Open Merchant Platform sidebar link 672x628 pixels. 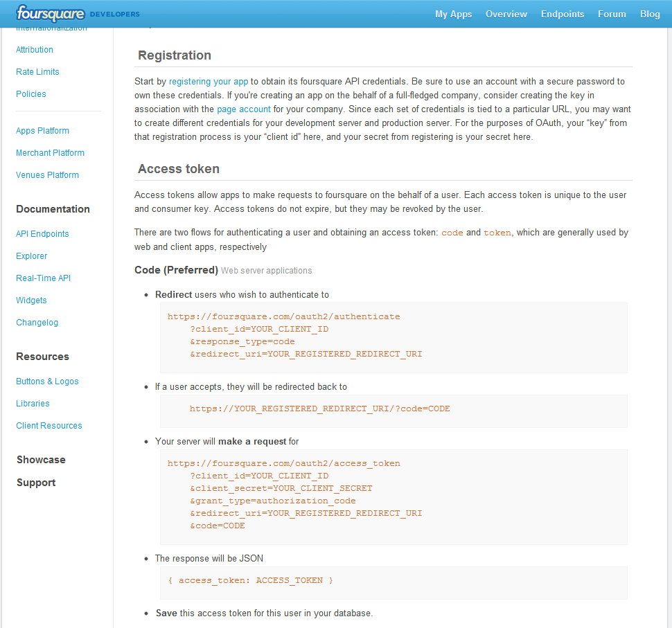(x=50, y=153)
